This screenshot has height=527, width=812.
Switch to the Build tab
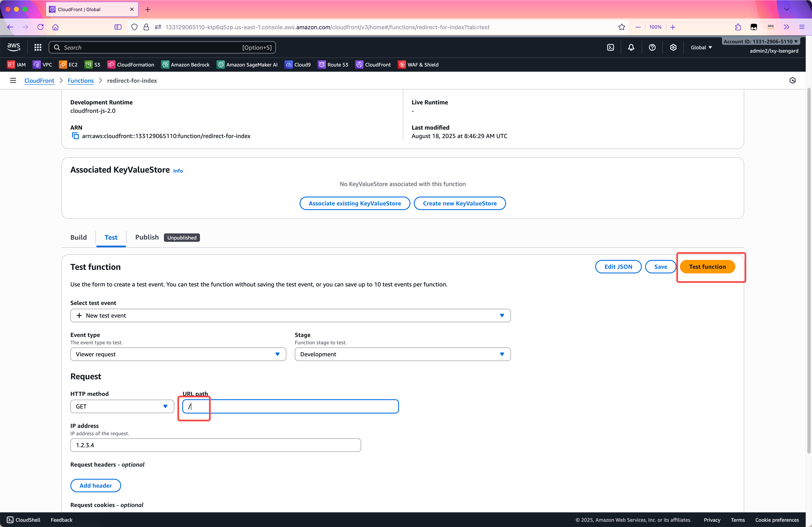[78, 237]
